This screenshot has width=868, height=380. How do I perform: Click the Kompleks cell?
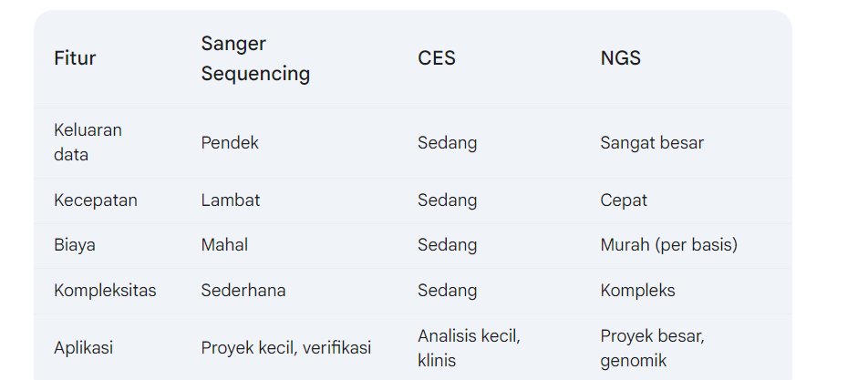pos(637,291)
